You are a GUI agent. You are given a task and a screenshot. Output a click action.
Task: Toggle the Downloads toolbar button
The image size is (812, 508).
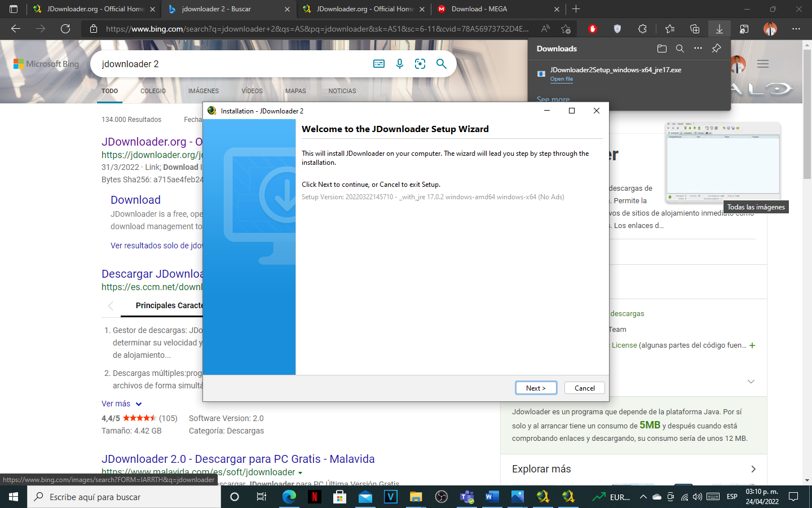click(x=720, y=29)
